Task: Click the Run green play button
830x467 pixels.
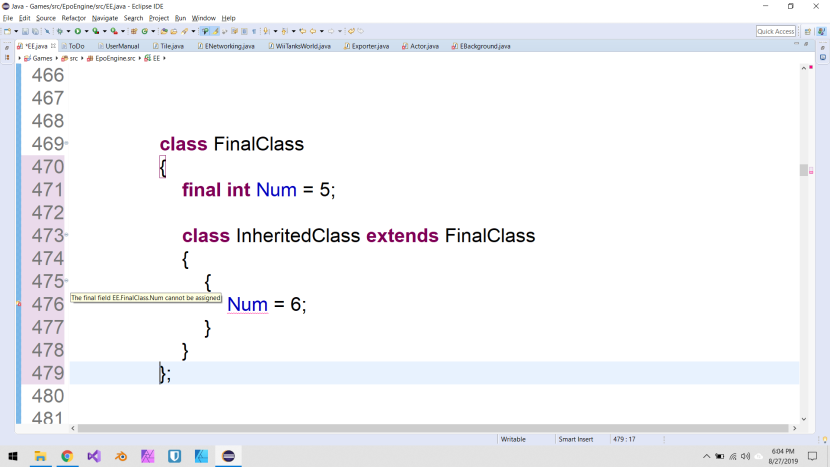Action: [x=77, y=31]
